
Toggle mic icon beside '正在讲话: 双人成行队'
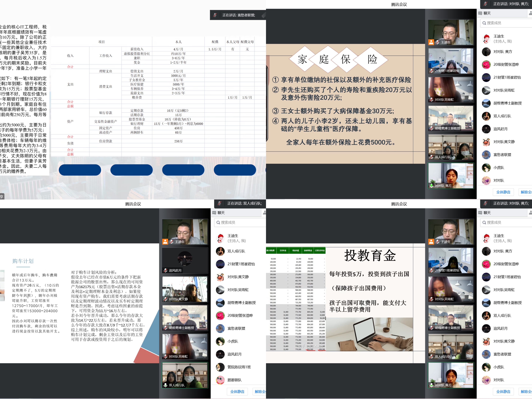pyautogui.click(x=219, y=203)
